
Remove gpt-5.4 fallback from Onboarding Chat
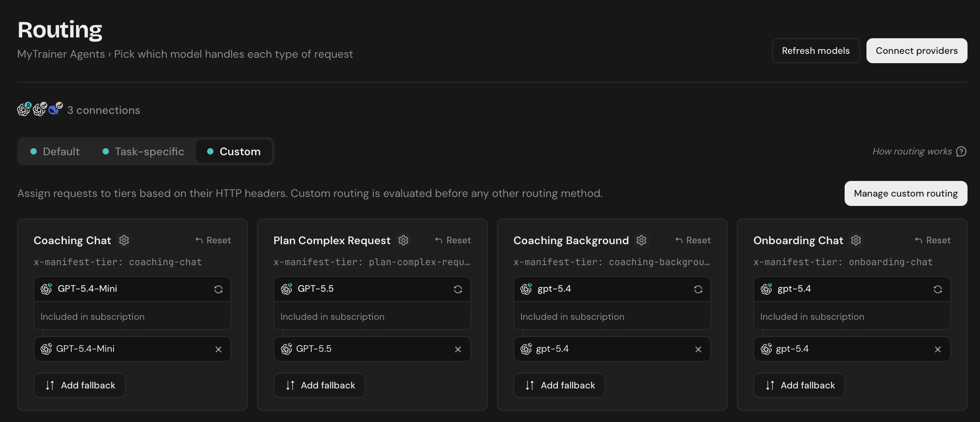938,349
